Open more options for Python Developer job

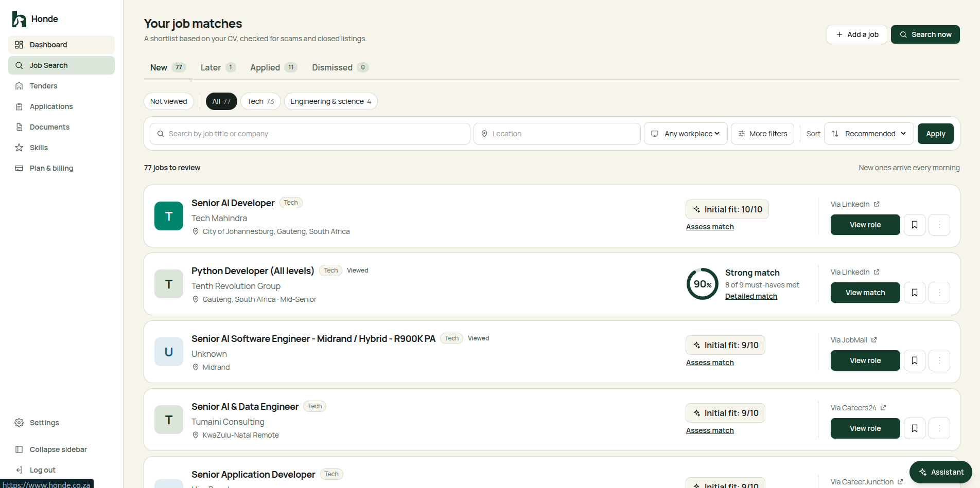pyautogui.click(x=939, y=293)
